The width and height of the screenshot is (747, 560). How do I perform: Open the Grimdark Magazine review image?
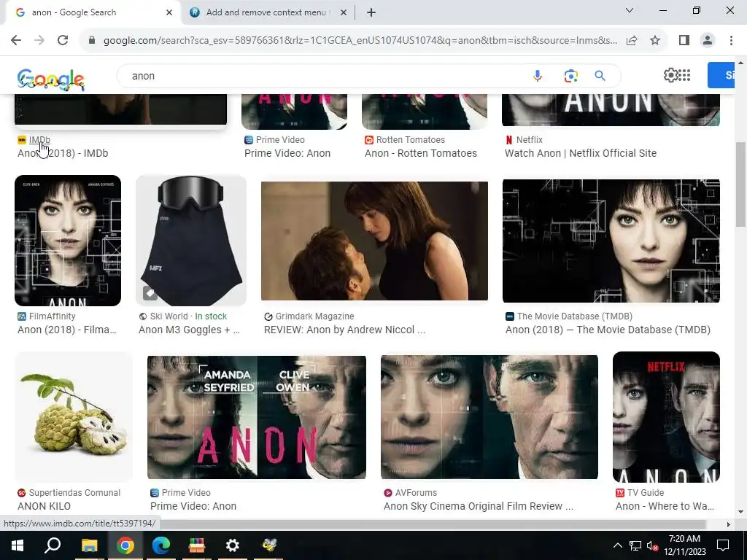click(x=374, y=241)
